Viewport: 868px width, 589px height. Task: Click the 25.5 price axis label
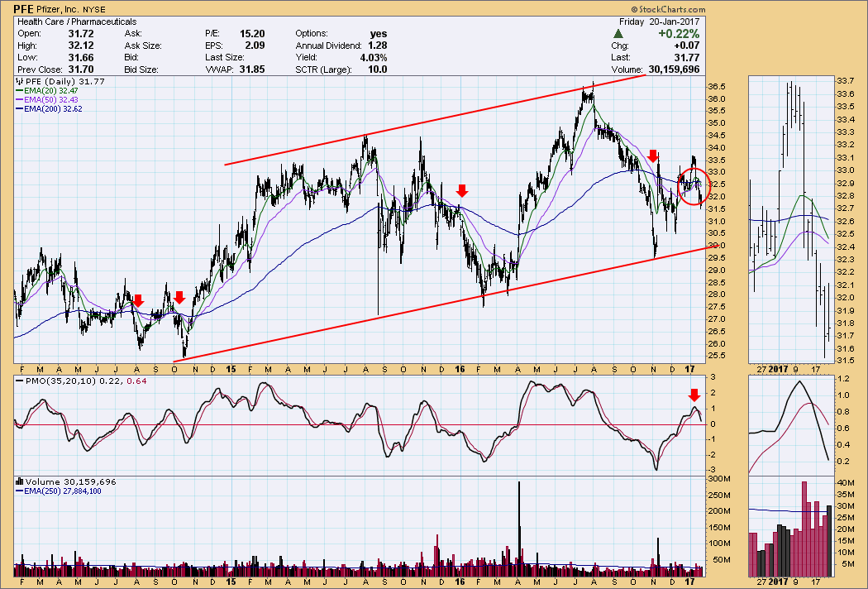[x=718, y=356]
